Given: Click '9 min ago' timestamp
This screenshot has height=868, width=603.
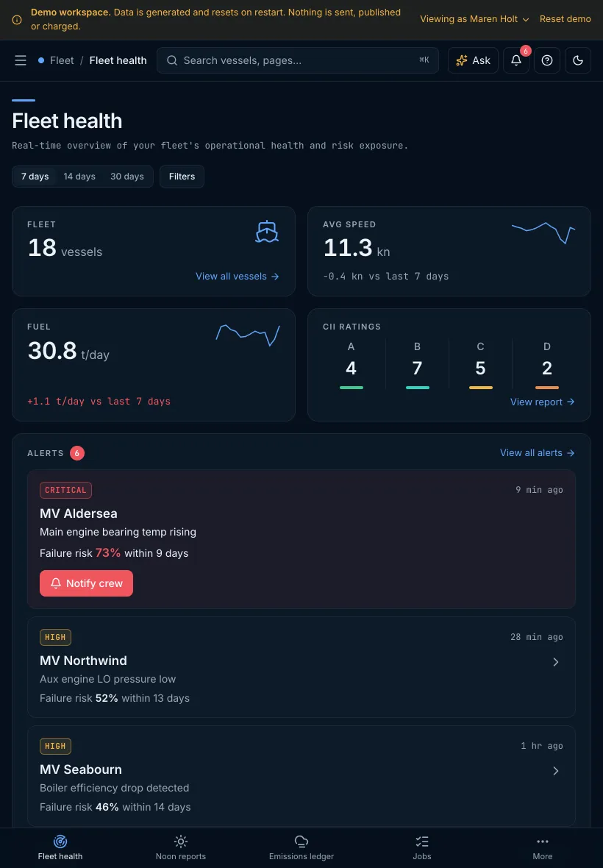Looking at the screenshot, I should [539, 490].
